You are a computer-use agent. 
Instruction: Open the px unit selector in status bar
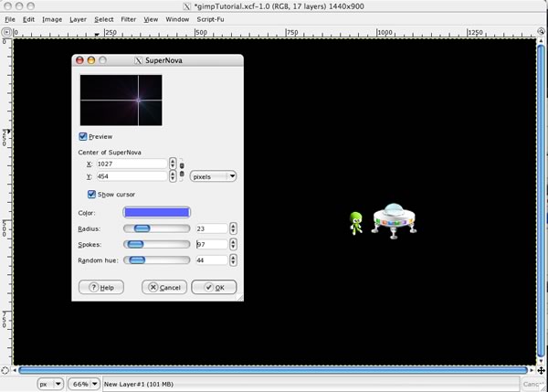pos(50,385)
